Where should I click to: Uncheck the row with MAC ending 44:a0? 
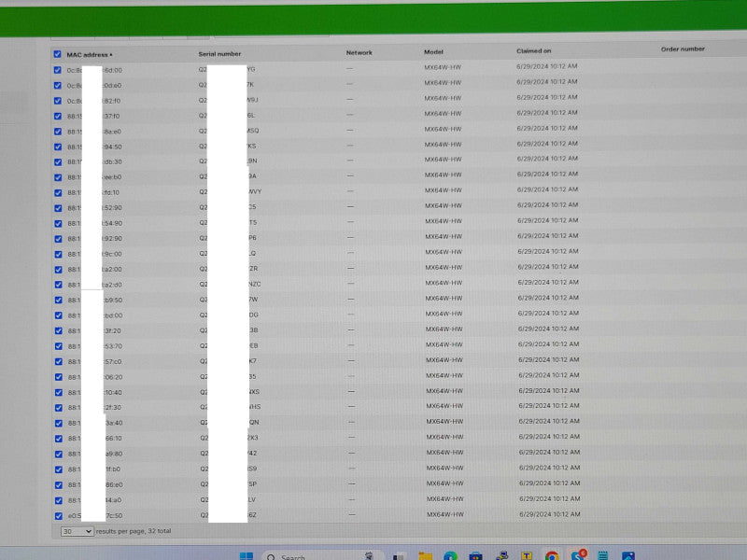tap(58, 500)
